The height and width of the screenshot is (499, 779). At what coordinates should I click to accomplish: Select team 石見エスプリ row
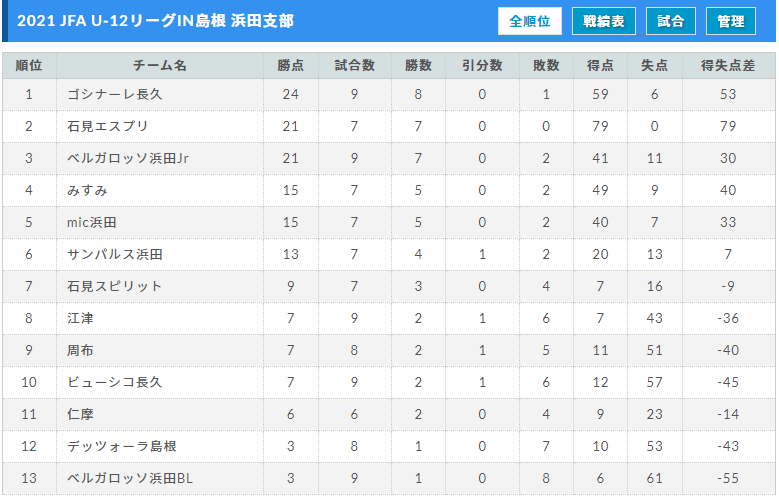[389, 126]
